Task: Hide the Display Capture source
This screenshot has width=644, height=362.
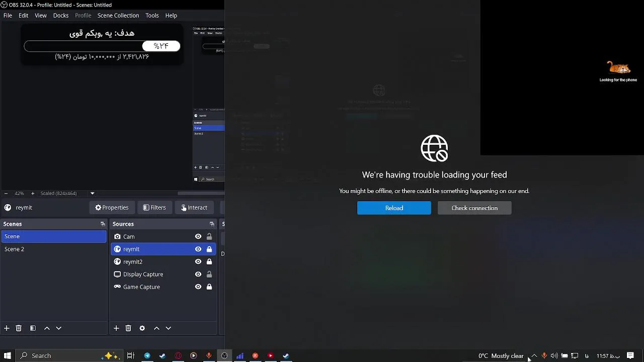Action: click(198, 275)
